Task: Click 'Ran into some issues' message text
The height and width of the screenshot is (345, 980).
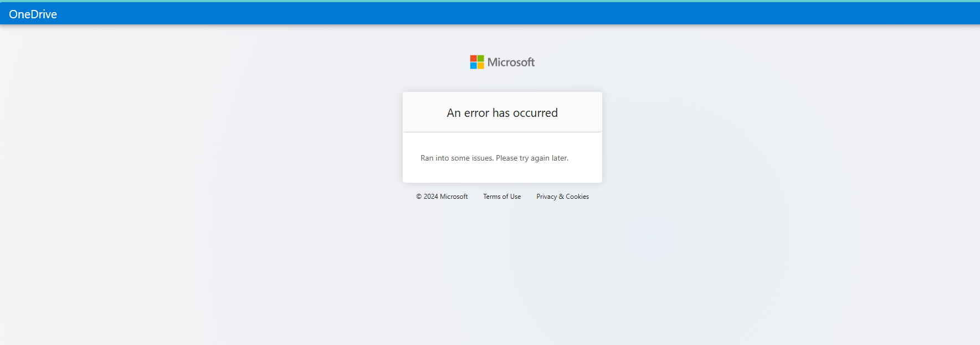Action: (494, 158)
